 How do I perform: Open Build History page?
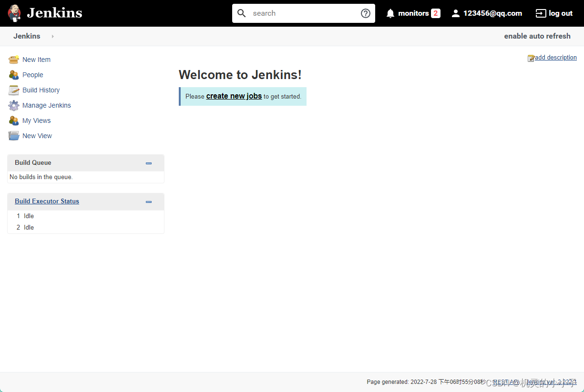tap(41, 90)
